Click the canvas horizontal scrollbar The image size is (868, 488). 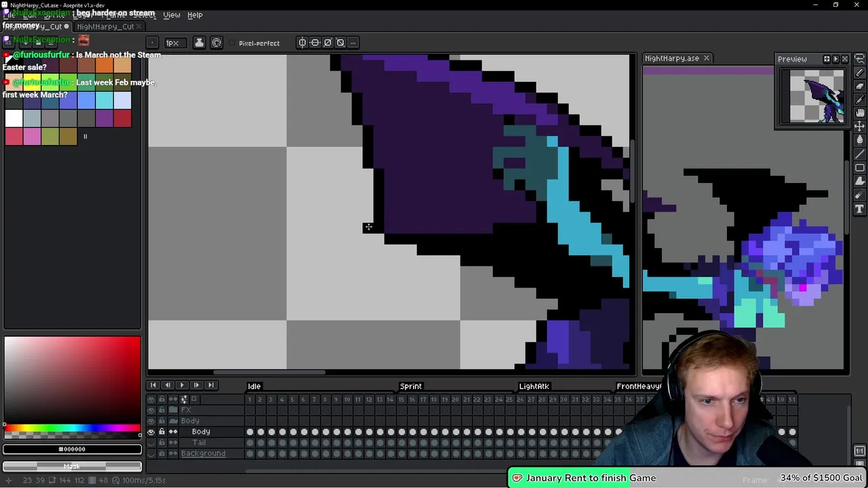click(x=270, y=372)
